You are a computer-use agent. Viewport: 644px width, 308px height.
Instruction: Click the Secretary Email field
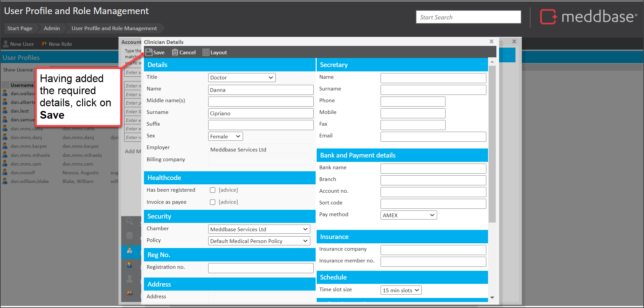(x=433, y=137)
